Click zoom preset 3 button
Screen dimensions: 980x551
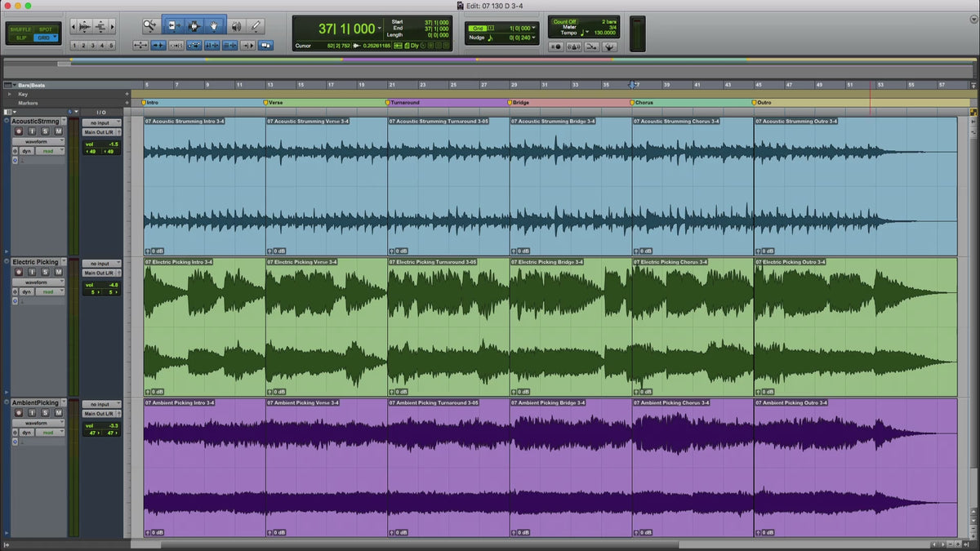click(93, 46)
